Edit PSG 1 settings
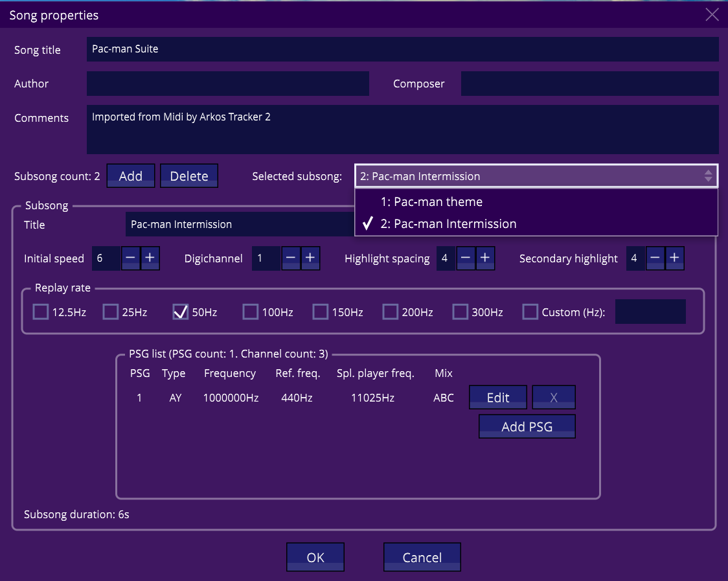This screenshot has width=728, height=581. (497, 398)
